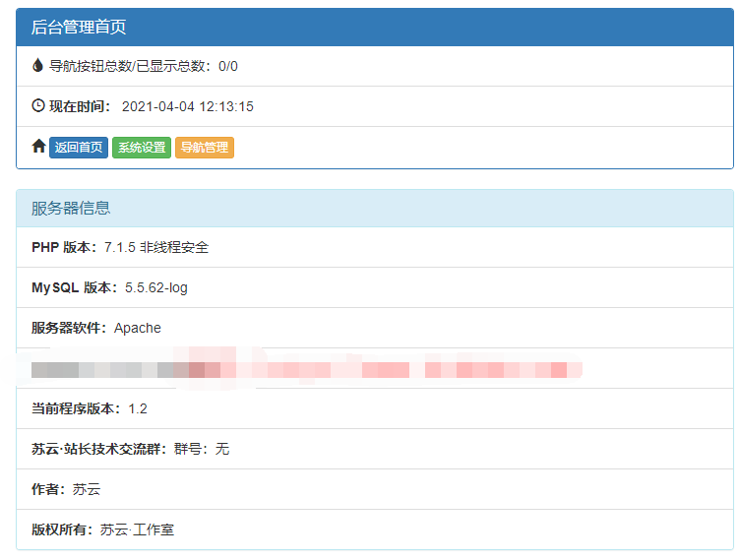Click the home icon before 返回首页
Screen dimensions: 738x560
38,147
